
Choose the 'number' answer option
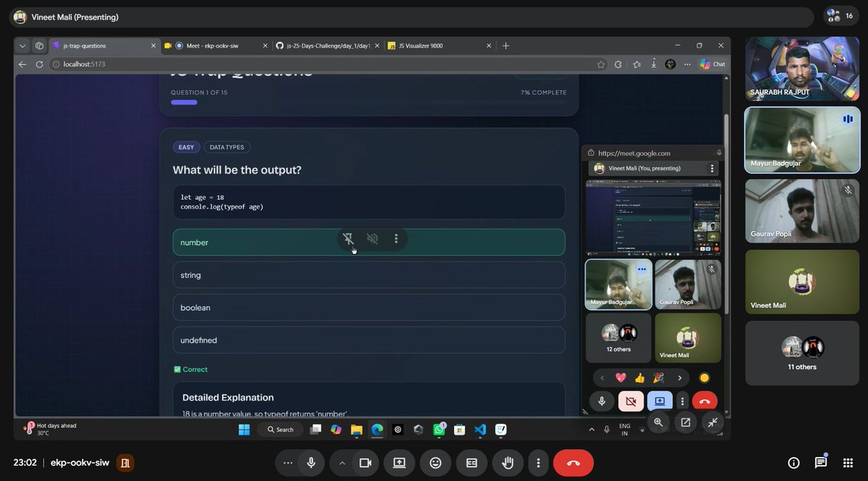[369, 242]
